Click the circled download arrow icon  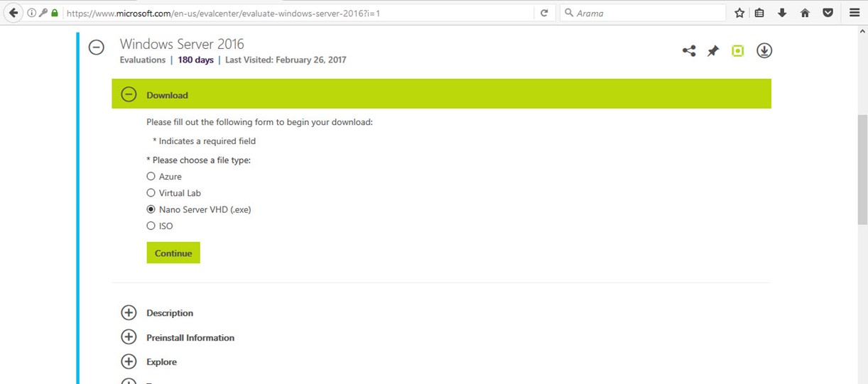click(764, 50)
